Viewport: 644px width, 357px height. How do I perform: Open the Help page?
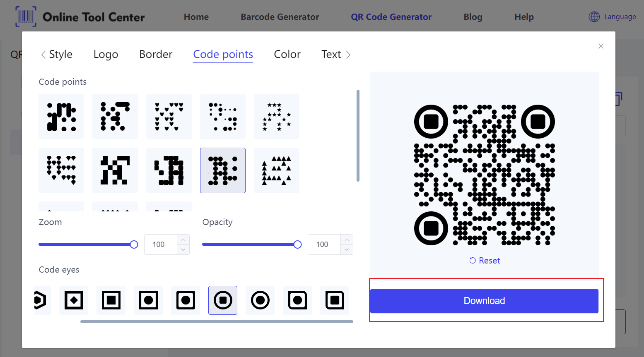[x=524, y=17]
